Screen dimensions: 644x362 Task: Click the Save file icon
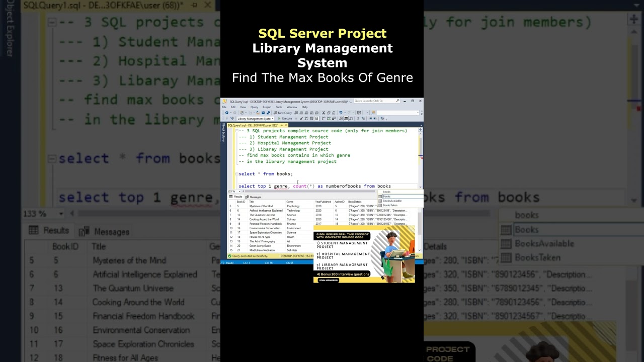tap(263, 113)
